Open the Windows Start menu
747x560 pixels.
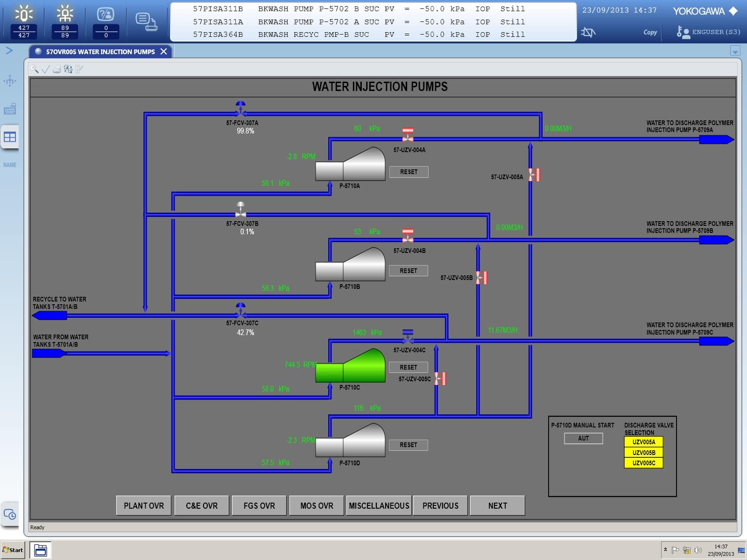pyautogui.click(x=13, y=550)
